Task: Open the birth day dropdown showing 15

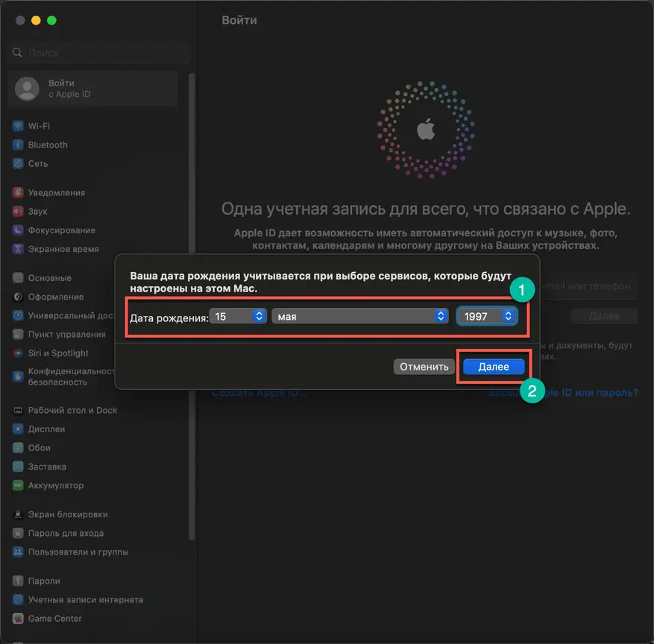Action: point(238,316)
